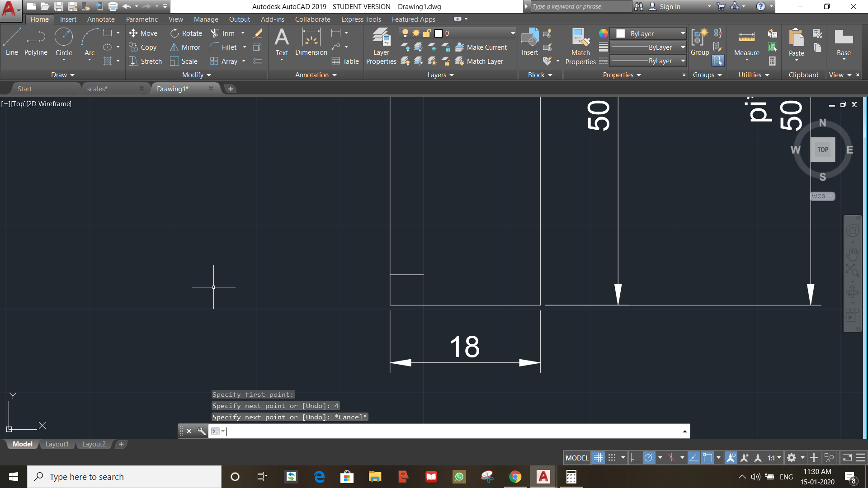Select the layer dropdown box
This screenshot has width=868, height=488.
click(455, 33)
